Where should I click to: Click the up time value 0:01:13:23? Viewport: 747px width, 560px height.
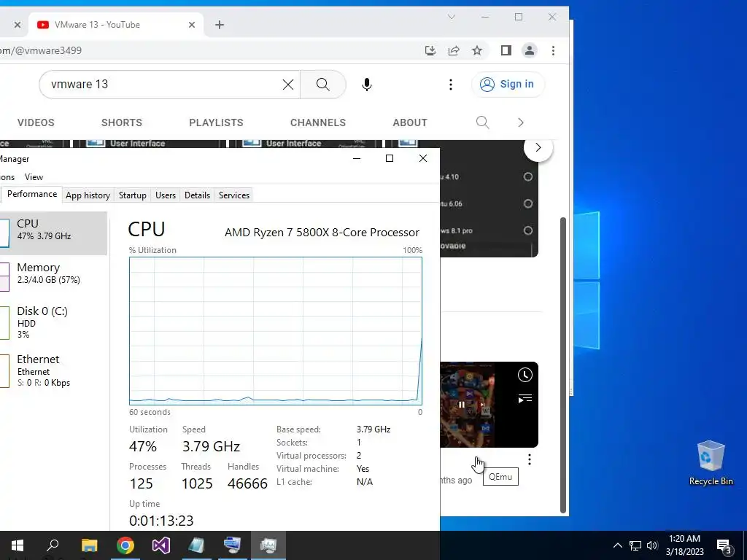pyautogui.click(x=161, y=521)
